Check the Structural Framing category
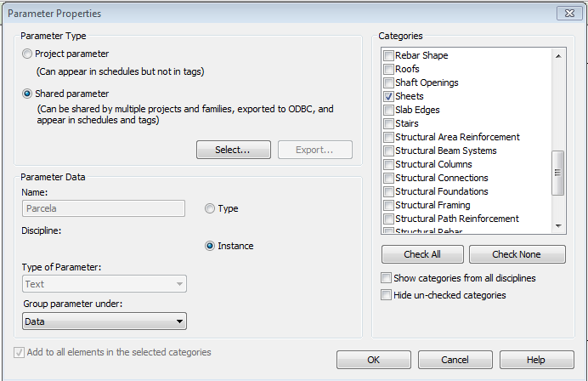This screenshot has width=588, height=381. tap(388, 205)
